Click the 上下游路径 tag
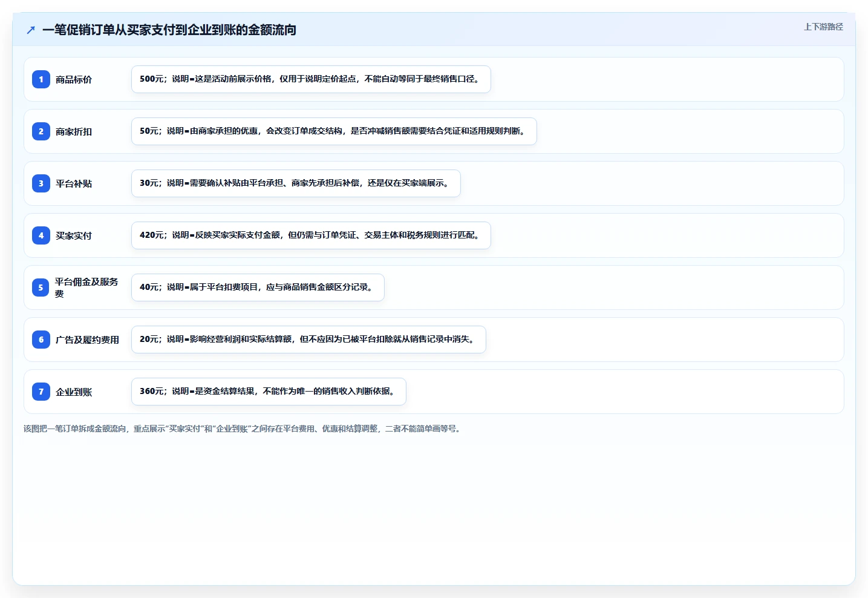This screenshot has height=598, width=868. pos(823,27)
